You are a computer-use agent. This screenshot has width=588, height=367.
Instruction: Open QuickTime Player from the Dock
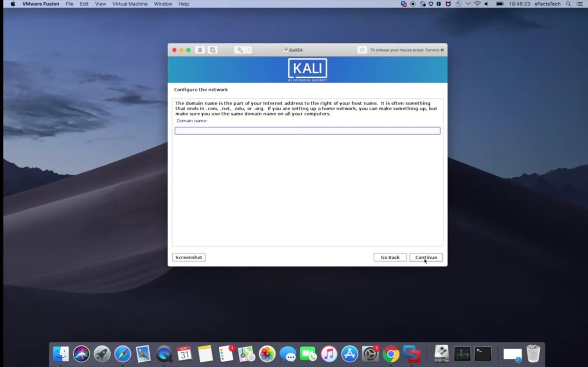[164, 354]
